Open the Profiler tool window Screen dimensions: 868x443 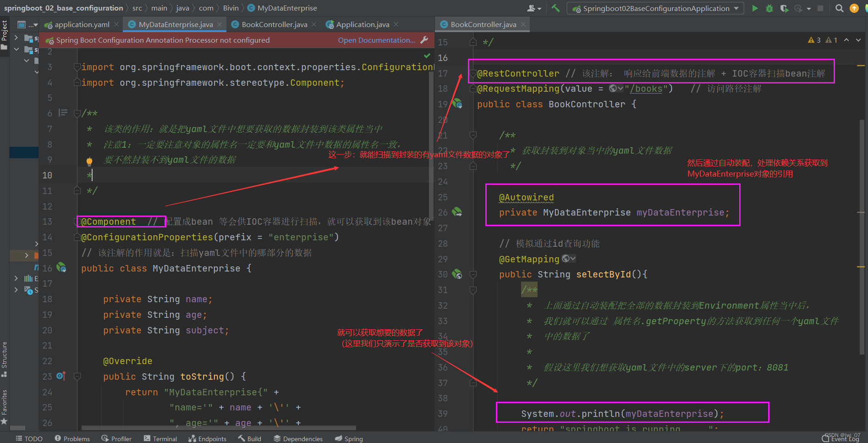116,438
